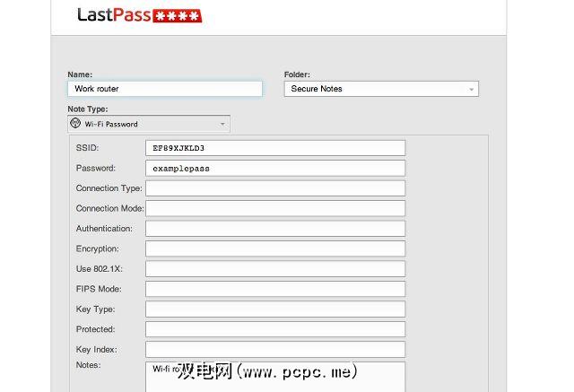Screen dimensions: 574x392
Task: Click the Use 802.1X input field
Action: pyautogui.click(x=275, y=268)
